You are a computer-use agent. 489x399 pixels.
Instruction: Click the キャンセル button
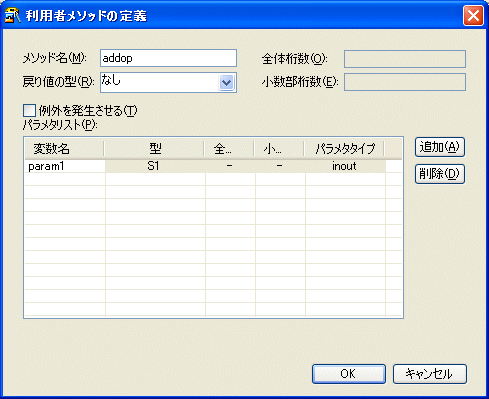[430, 374]
